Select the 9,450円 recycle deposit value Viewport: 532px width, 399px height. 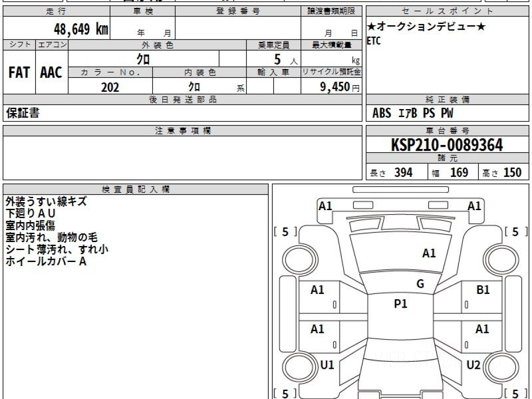(x=340, y=87)
